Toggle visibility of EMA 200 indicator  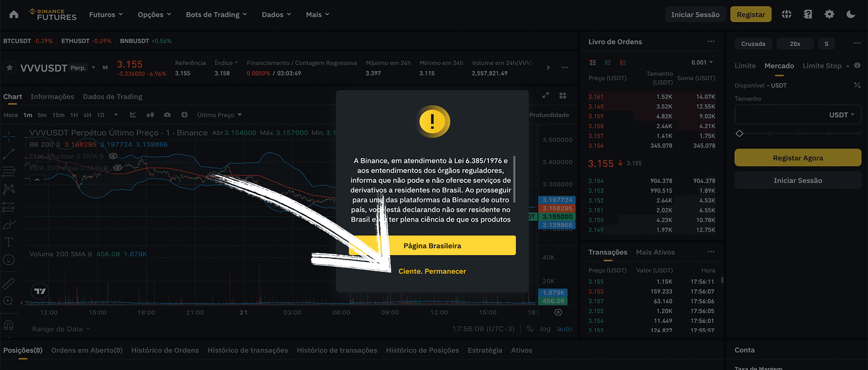click(x=117, y=168)
